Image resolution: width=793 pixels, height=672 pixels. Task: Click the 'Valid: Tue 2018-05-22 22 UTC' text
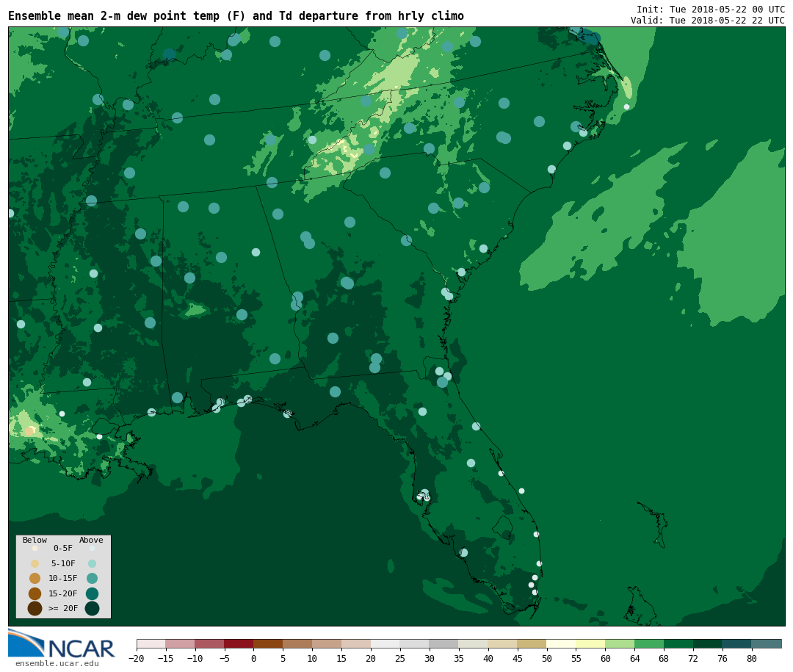click(708, 21)
